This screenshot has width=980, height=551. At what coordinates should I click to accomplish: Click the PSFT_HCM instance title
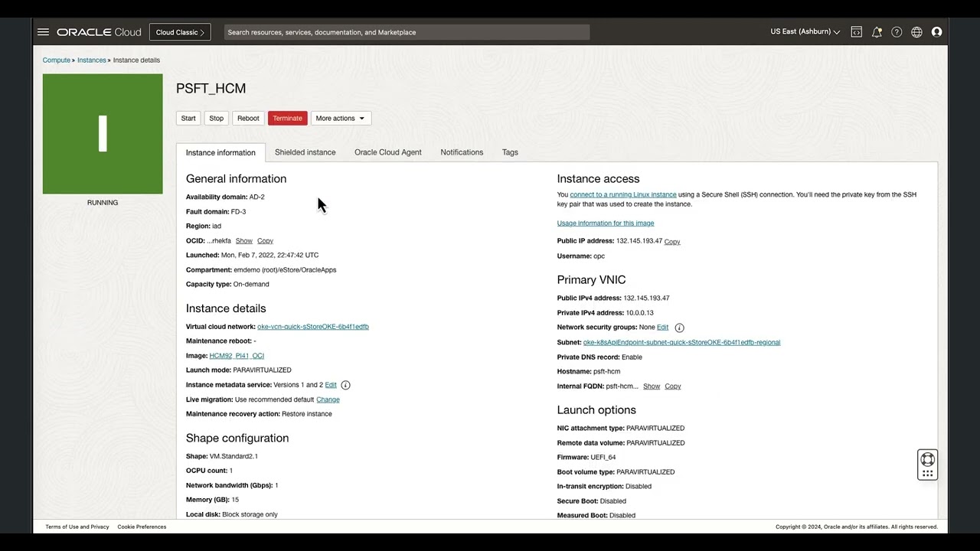click(211, 89)
